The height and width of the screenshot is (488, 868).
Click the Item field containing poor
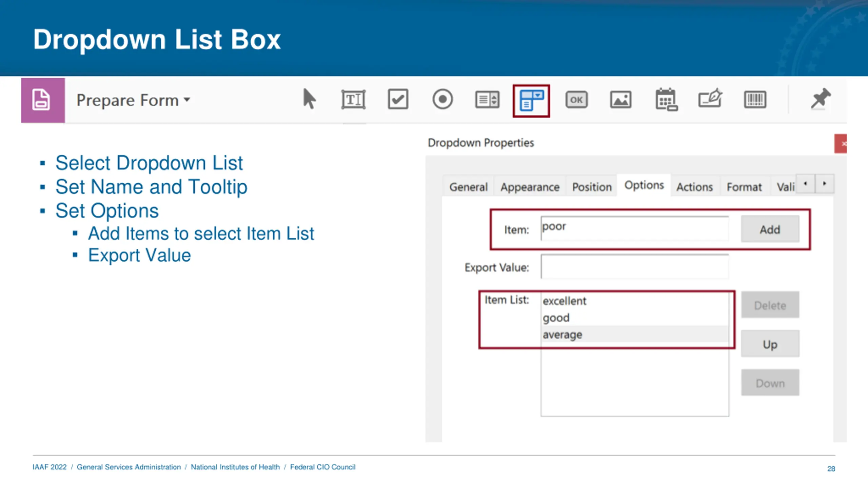pos(635,228)
